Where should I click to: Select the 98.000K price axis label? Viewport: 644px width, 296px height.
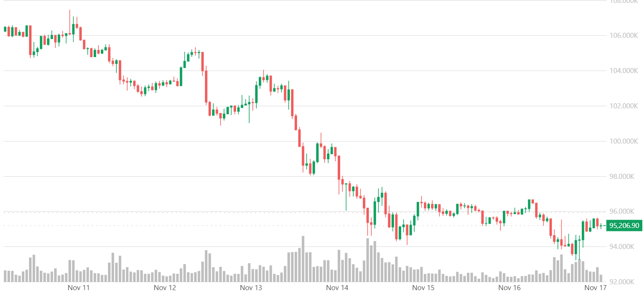click(624, 176)
